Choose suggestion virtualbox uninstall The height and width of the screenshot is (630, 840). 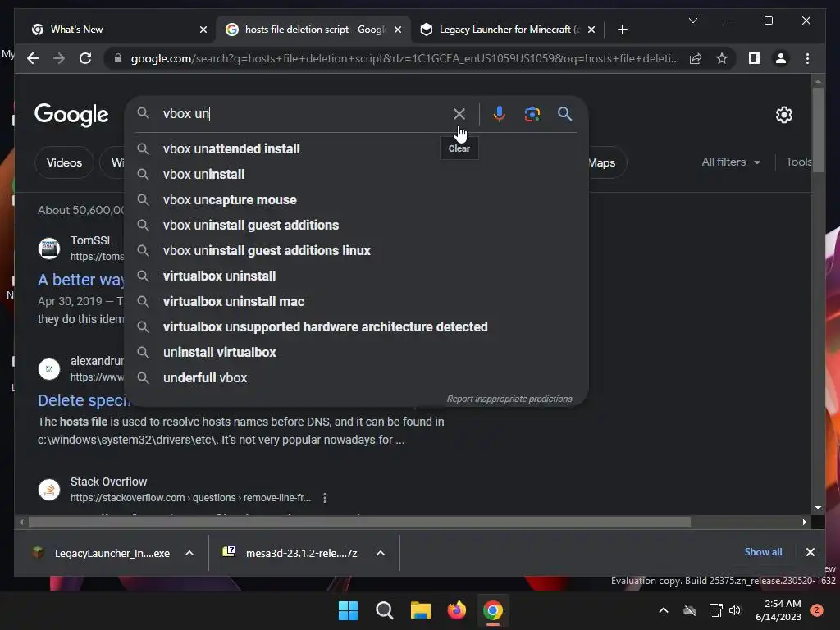click(356, 276)
